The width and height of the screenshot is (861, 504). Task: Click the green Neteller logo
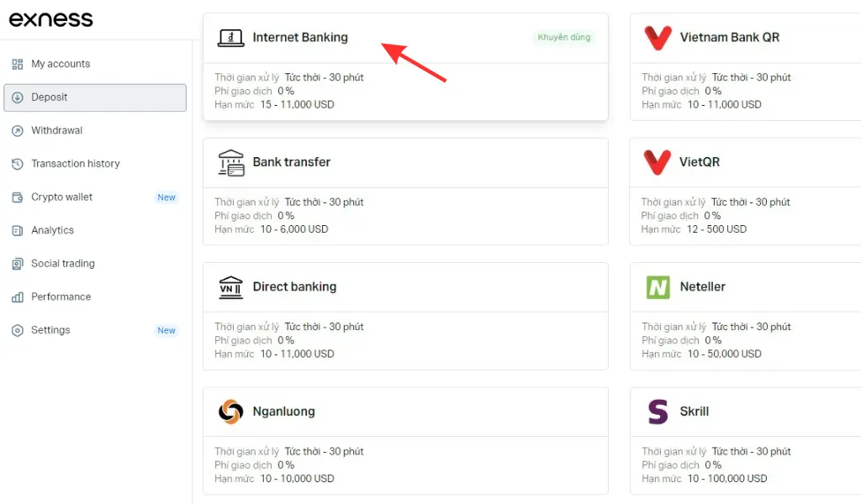point(658,287)
